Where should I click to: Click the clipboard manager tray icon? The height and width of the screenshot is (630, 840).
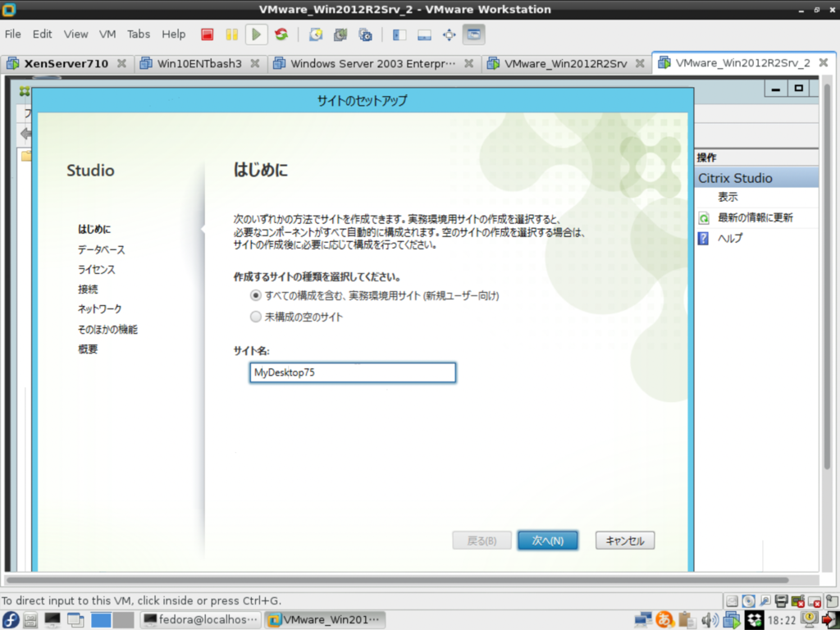coord(687,620)
